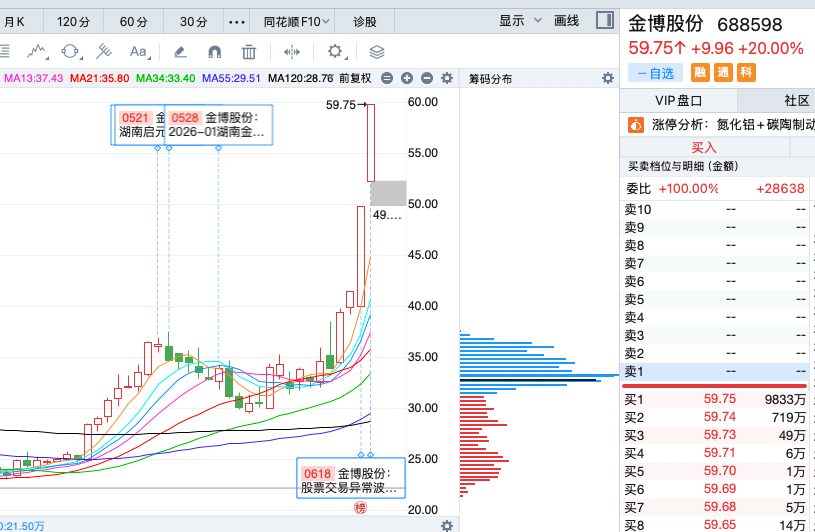Screen dimensions: 815x532
Task: Zoom out chart with minus circle
Action: (427, 78)
